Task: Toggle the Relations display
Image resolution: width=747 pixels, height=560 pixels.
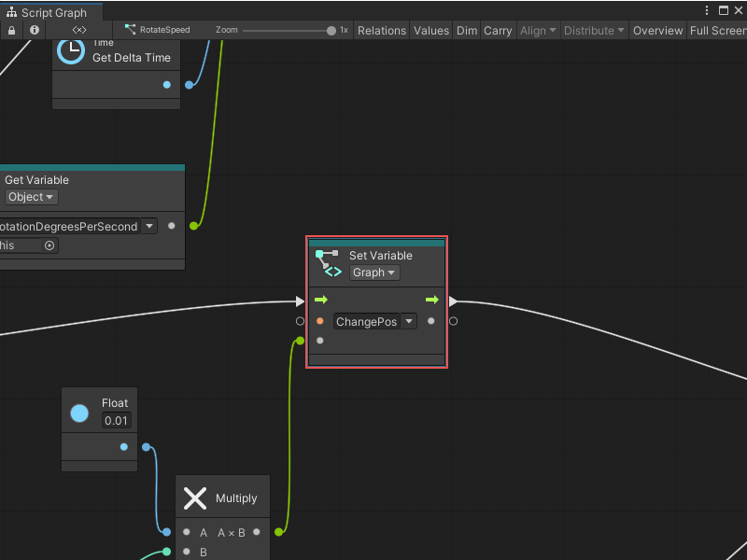Action: (381, 30)
